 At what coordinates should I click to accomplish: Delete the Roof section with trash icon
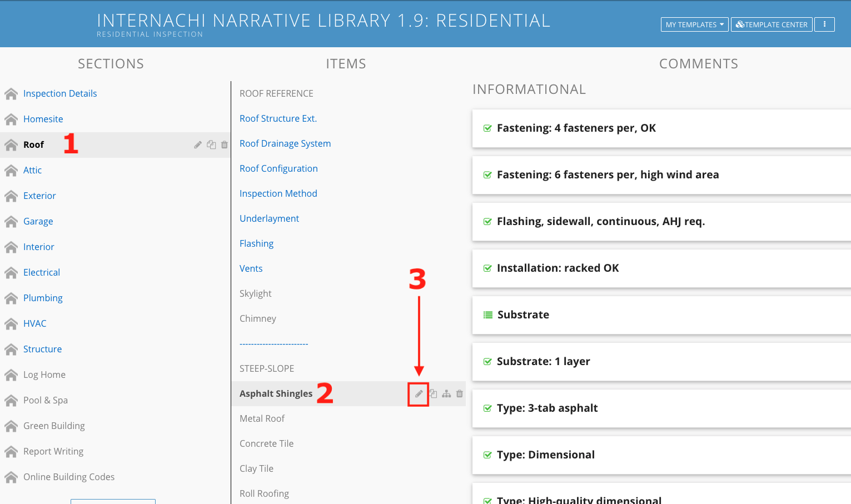225,144
